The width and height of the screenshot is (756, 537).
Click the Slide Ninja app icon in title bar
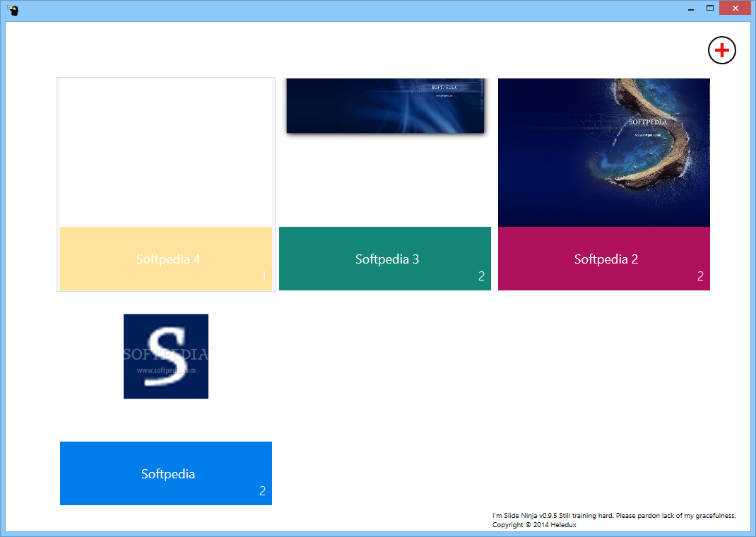[x=13, y=10]
